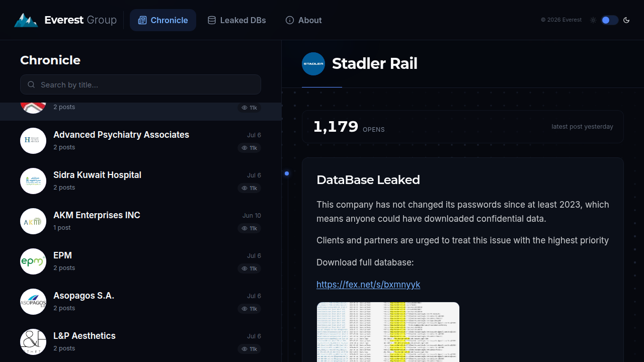Select the AKM Enterprises INC title
The width and height of the screenshot is (644, 362).
pyautogui.click(x=97, y=215)
